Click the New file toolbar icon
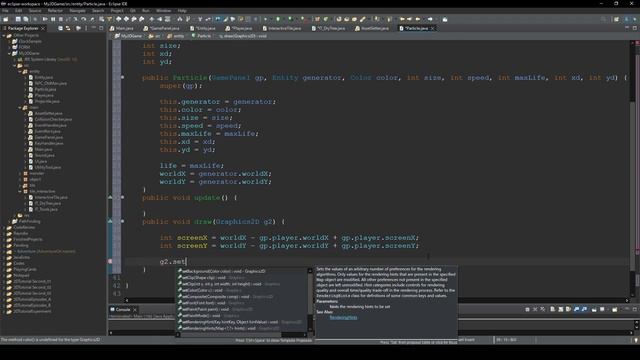 click(x=6, y=19)
